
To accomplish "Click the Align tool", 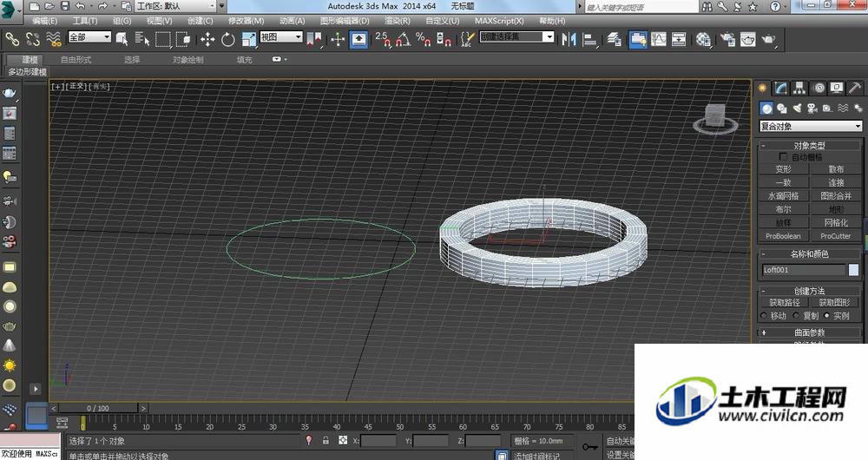I will point(590,39).
